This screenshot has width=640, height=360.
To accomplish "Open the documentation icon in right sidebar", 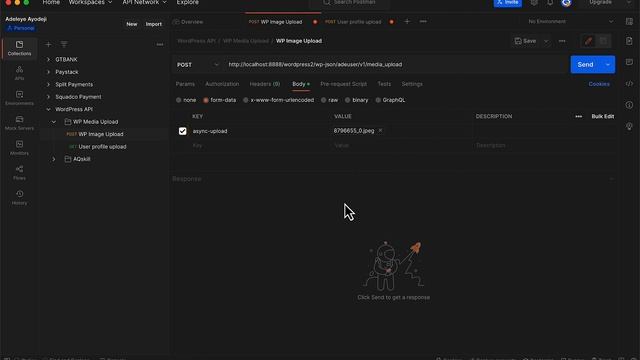I will tap(629, 41).
